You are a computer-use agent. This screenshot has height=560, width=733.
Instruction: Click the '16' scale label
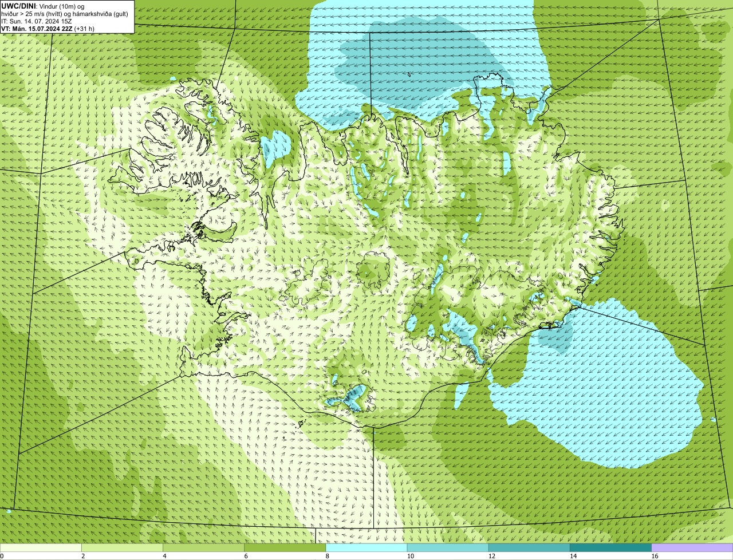tap(655, 556)
